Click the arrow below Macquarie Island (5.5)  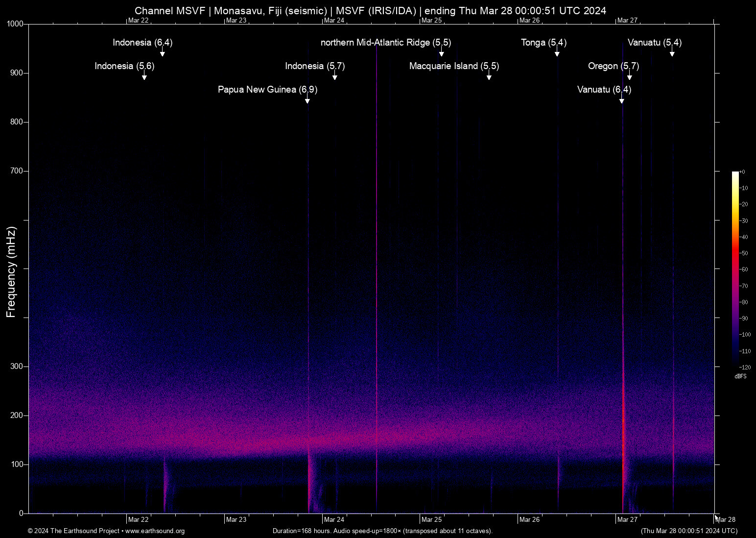pyautogui.click(x=489, y=76)
